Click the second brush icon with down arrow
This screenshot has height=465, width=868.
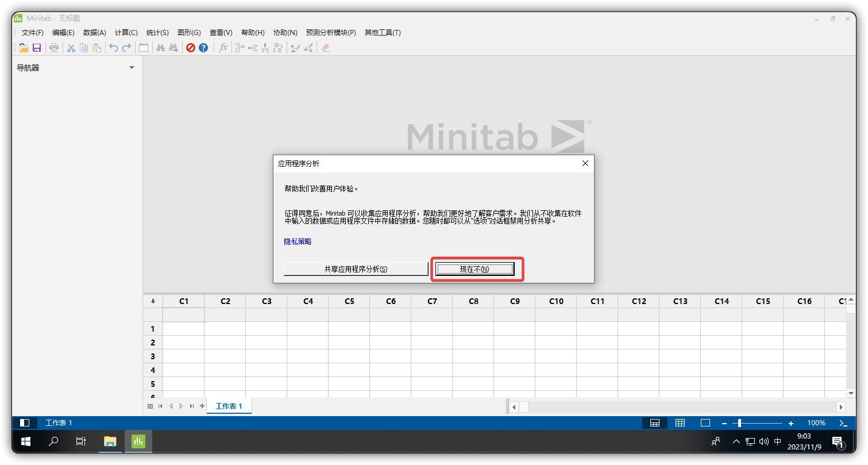308,48
